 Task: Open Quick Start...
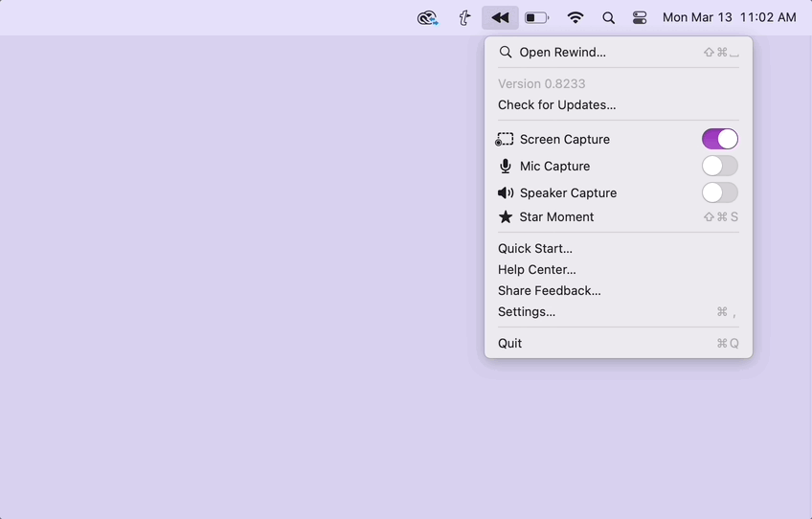point(619,248)
